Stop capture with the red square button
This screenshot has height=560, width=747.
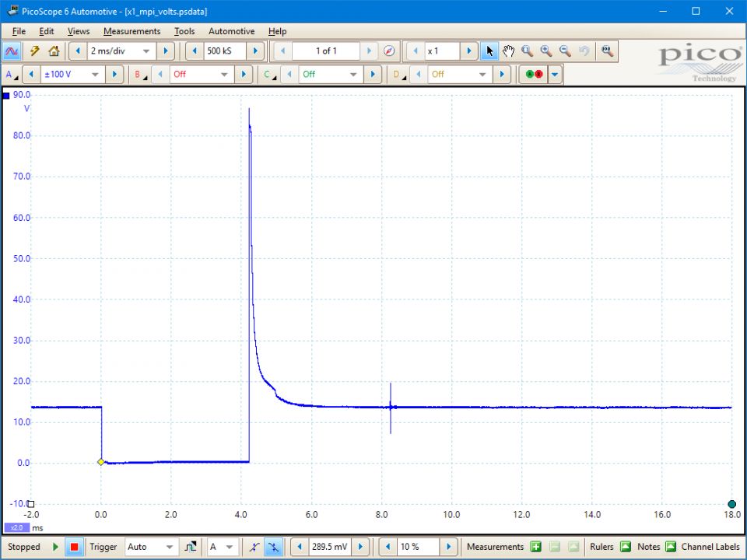75,547
